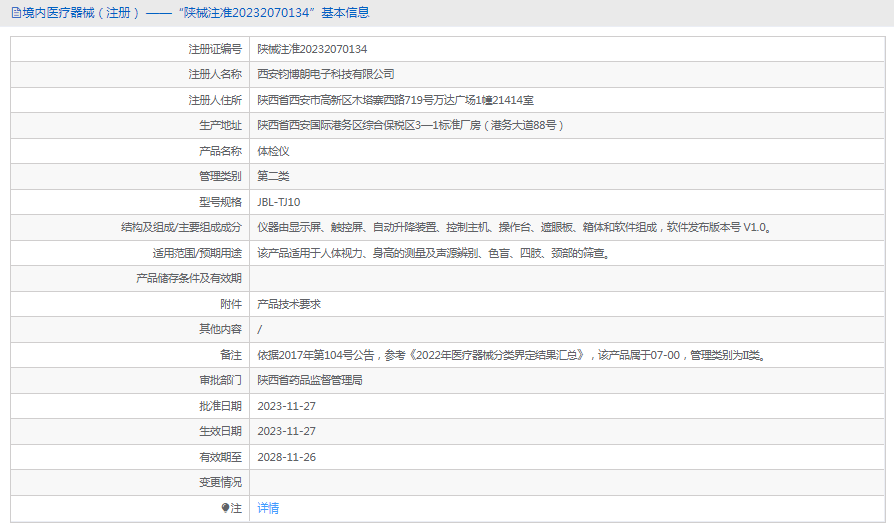Click the 注册人名称 label

coord(215,74)
